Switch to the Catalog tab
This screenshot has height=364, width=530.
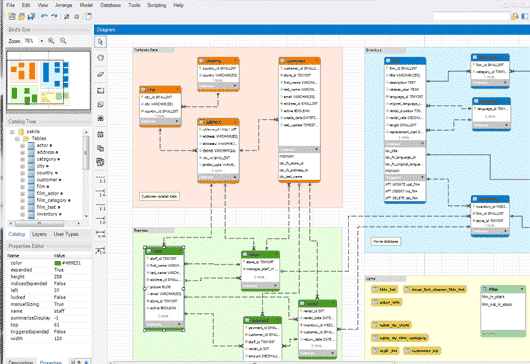(17, 234)
